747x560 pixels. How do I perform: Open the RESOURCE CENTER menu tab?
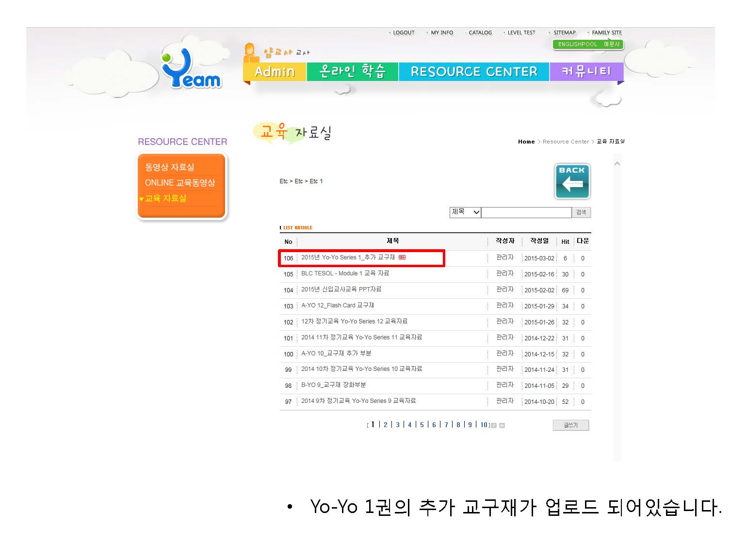(474, 72)
